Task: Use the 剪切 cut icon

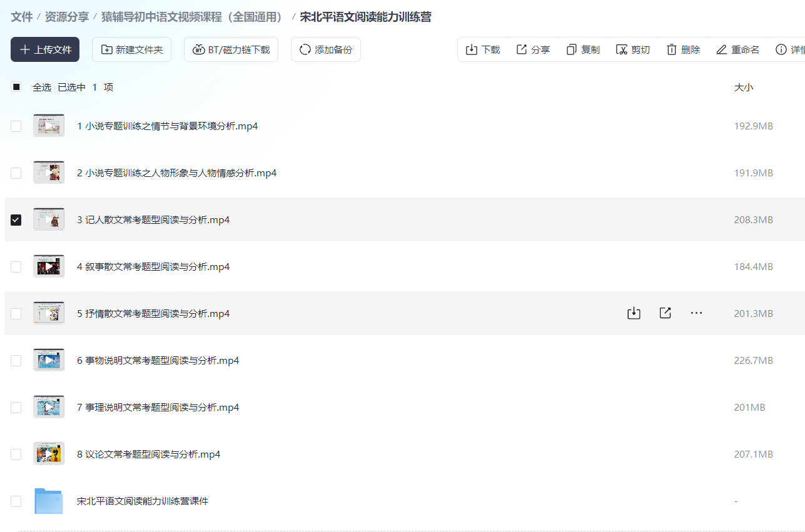Action: [621, 49]
